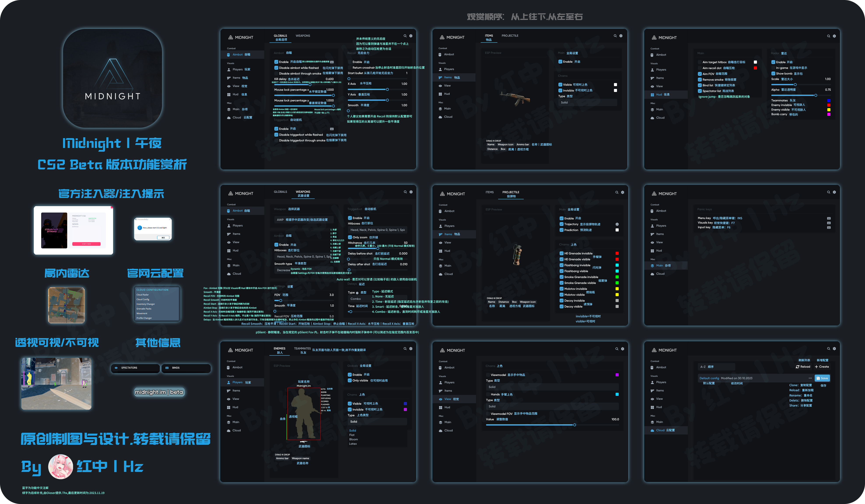This screenshot has width=865, height=504.
Task: Select ENEMIES tab in players panel
Action: click(279, 349)
